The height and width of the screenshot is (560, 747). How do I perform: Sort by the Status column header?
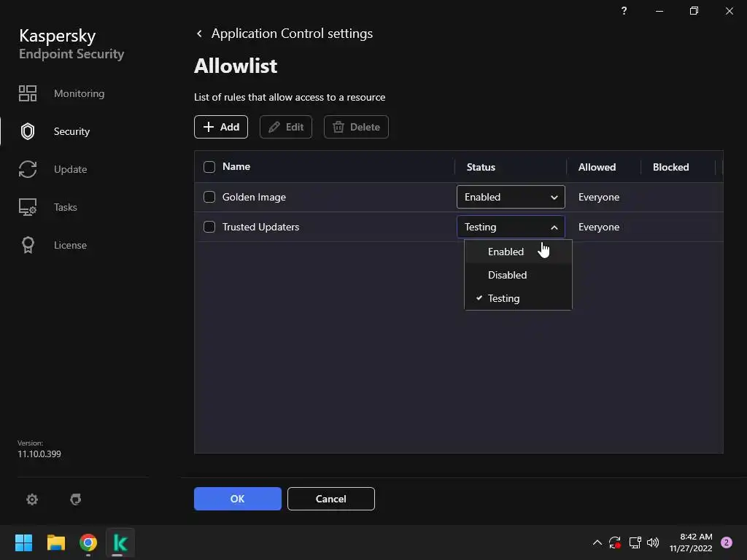pyautogui.click(x=481, y=167)
